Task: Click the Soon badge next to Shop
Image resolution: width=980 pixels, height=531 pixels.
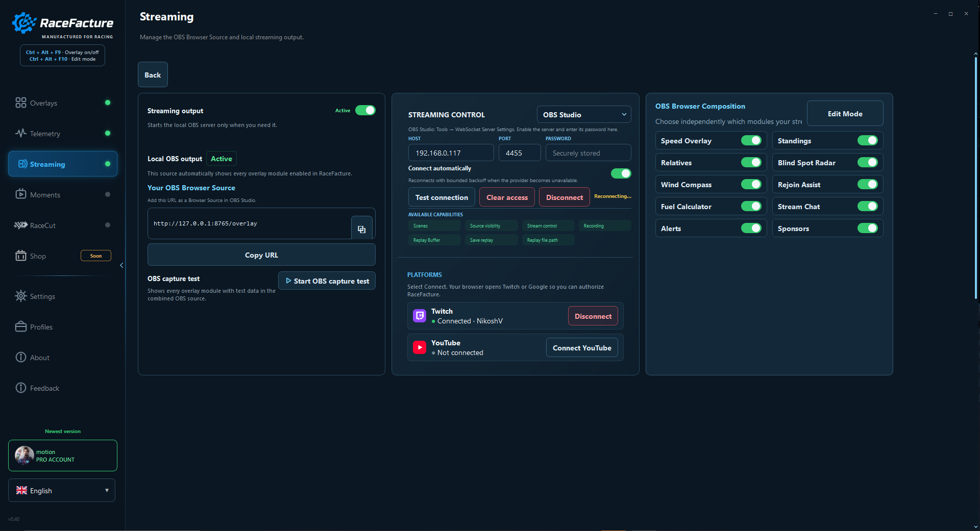Action: tap(96, 256)
